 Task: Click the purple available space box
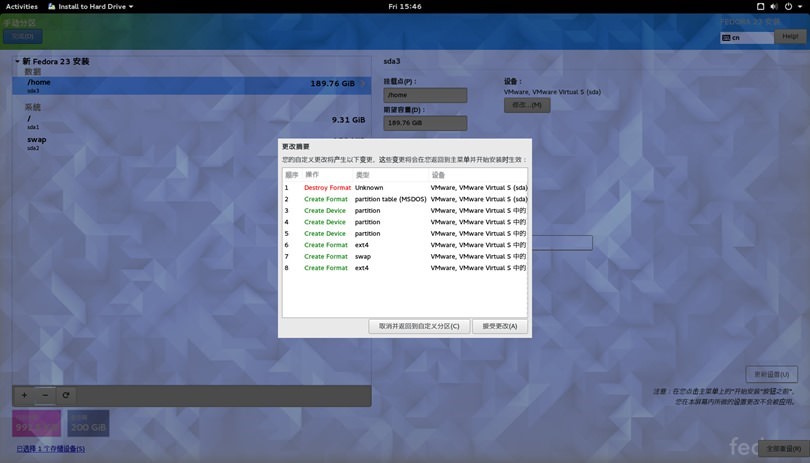pos(37,423)
